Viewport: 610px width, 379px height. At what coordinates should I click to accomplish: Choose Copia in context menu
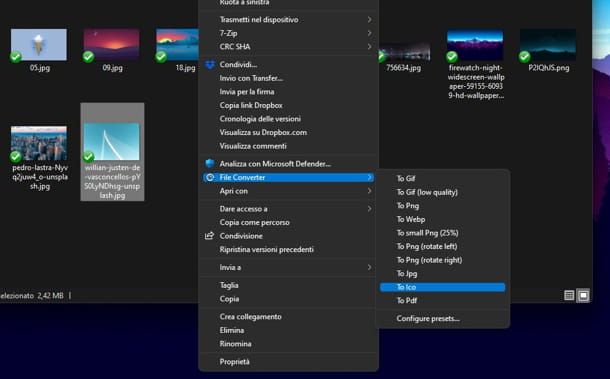(x=288, y=299)
